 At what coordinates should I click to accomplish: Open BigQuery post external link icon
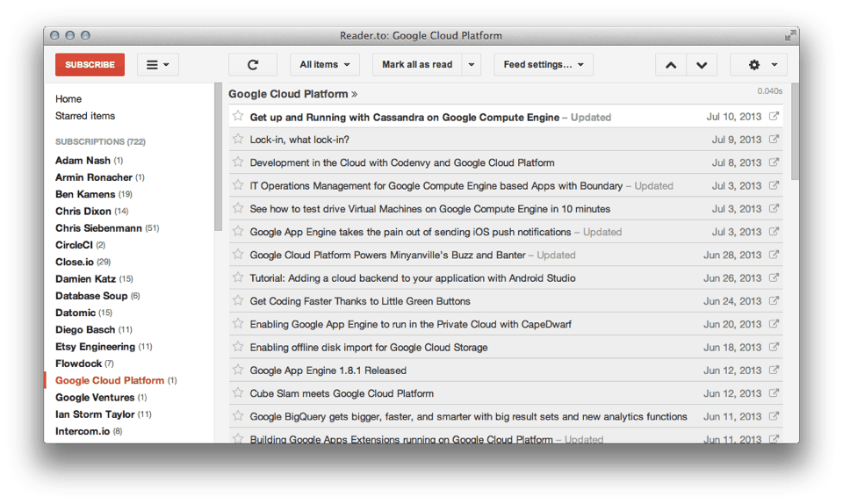point(774,416)
